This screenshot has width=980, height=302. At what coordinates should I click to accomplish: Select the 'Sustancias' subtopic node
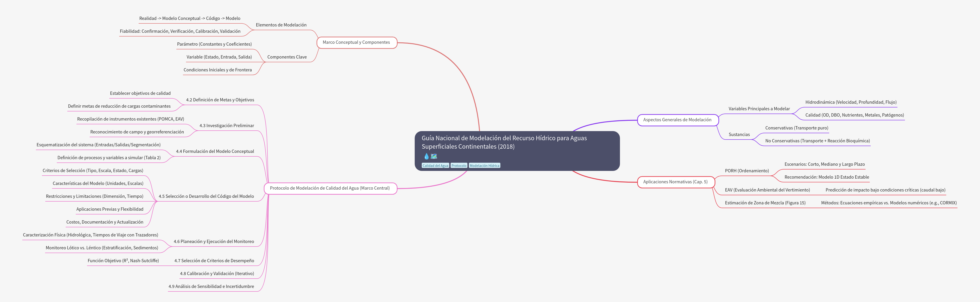click(x=739, y=134)
